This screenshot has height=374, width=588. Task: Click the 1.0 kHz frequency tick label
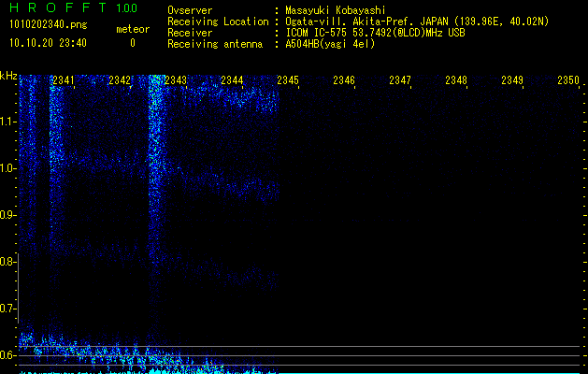point(7,168)
